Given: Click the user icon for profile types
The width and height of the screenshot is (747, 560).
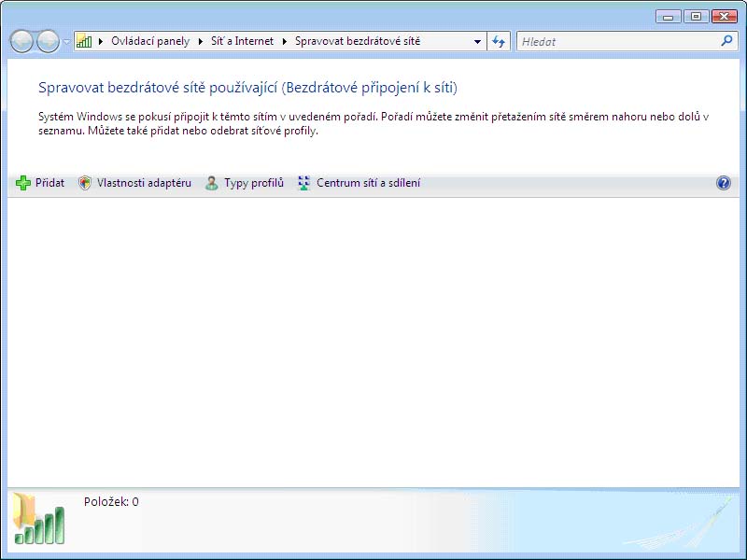Looking at the screenshot, I should pos(212,183).
